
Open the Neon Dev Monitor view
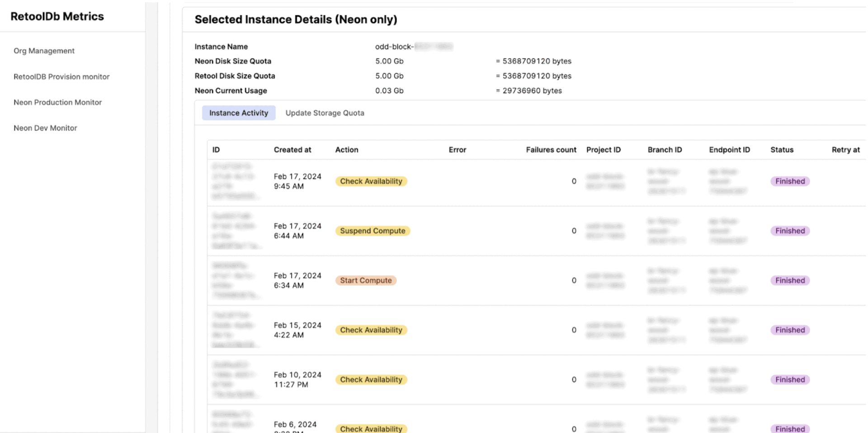[x=45, y=128]
